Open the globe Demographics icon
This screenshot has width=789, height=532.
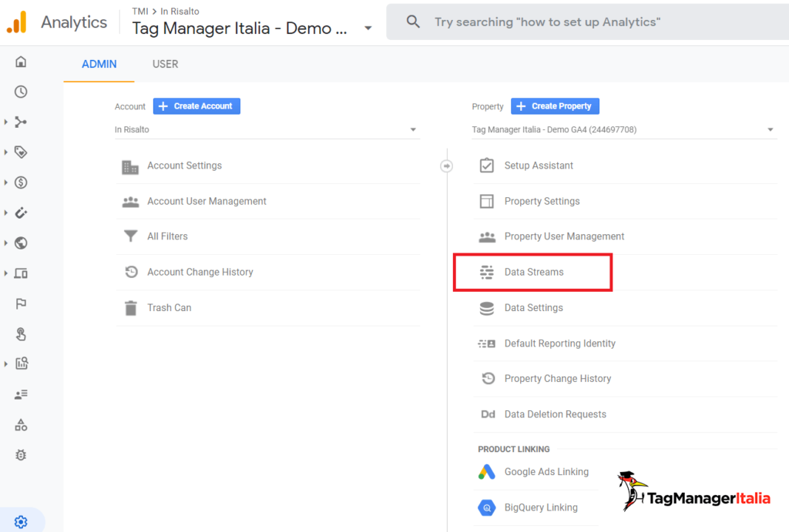click(21, 243)
